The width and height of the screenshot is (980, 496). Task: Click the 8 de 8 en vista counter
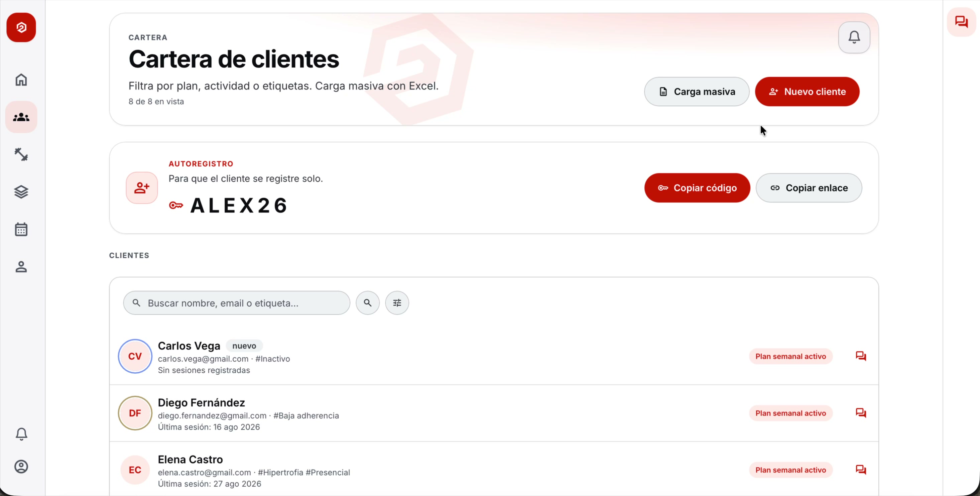pyautogui.click(x=156, y=102)
